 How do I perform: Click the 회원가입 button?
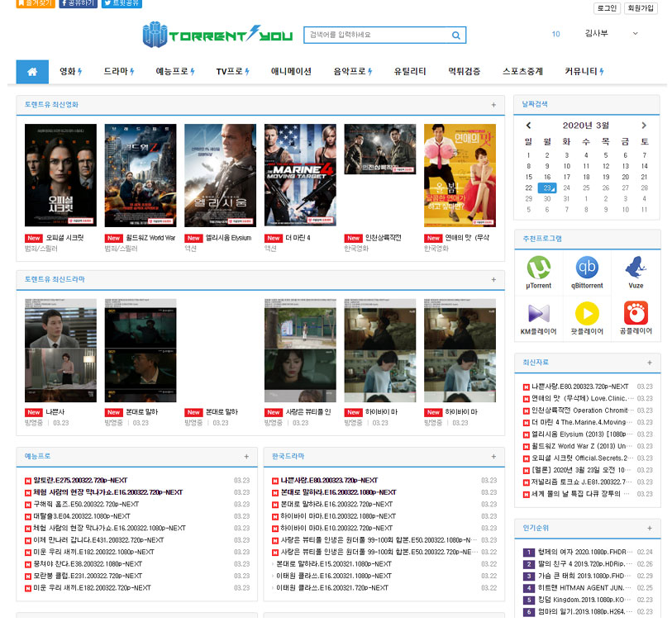[x=641, y=8]
